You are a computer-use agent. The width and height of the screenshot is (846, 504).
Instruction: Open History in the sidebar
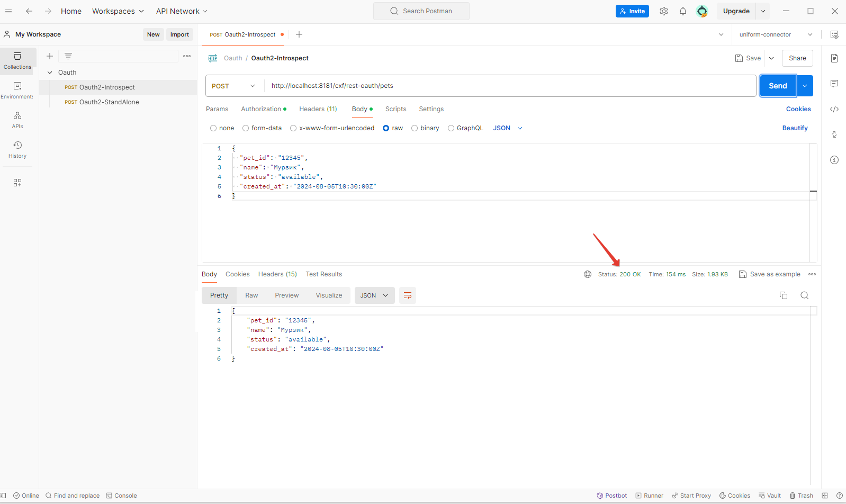coord(17,150)
